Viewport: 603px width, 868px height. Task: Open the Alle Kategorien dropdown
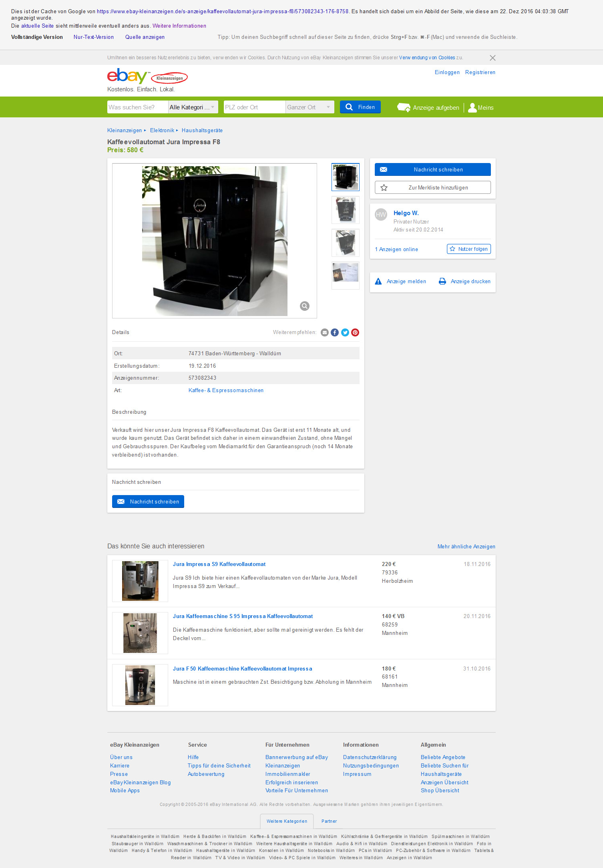coord(193,107)
